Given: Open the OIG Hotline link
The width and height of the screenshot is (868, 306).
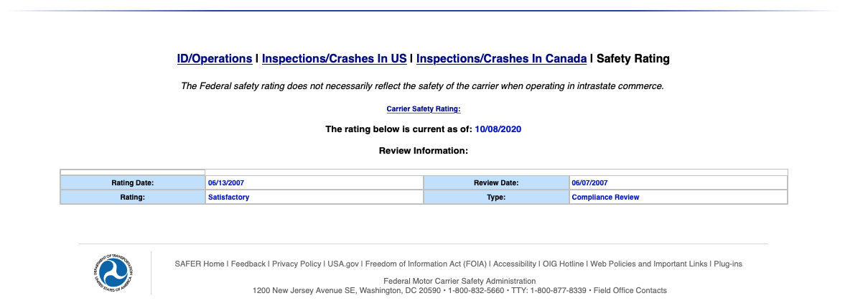Looking at the screenshot, I should [564, 264].
